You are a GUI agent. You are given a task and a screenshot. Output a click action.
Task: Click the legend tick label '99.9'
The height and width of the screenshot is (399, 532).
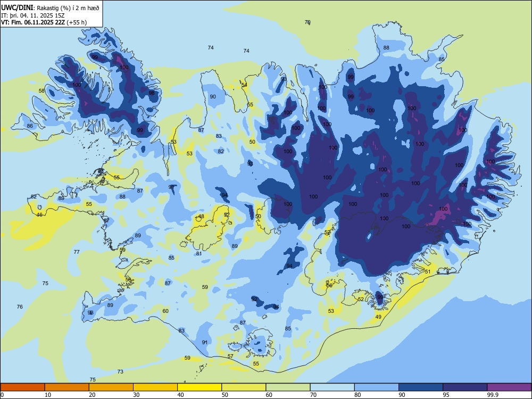(x=492, y=395)
